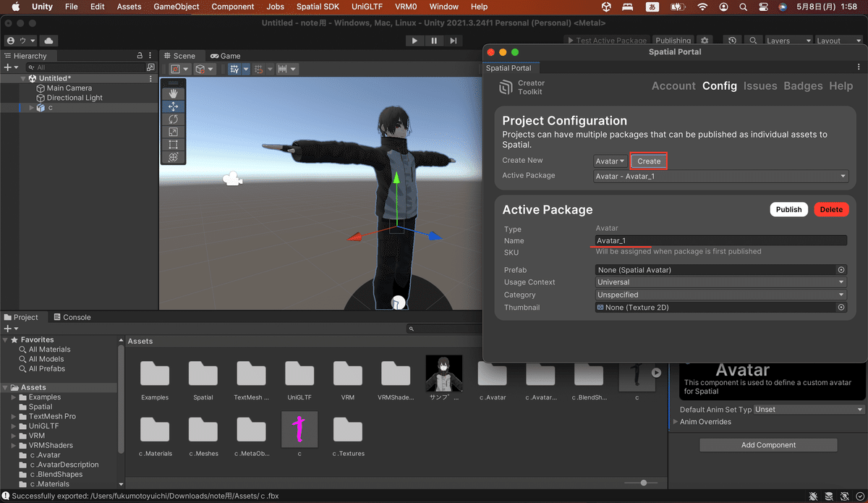Image resolution: width=868 pixels, height=503 pixels.
Task: Select the Hand view tool
Action: pyautogui.click(x=173, y=93)
